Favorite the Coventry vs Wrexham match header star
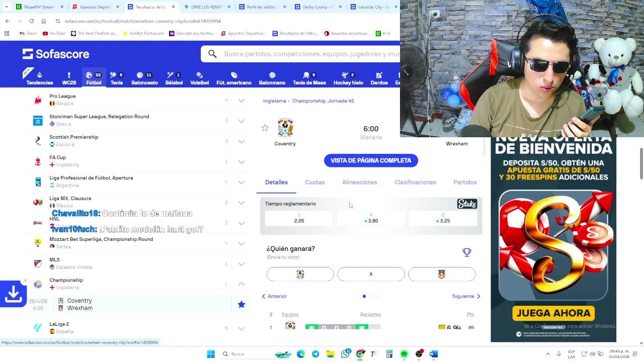The image size is (644, 362). [265, 128]
